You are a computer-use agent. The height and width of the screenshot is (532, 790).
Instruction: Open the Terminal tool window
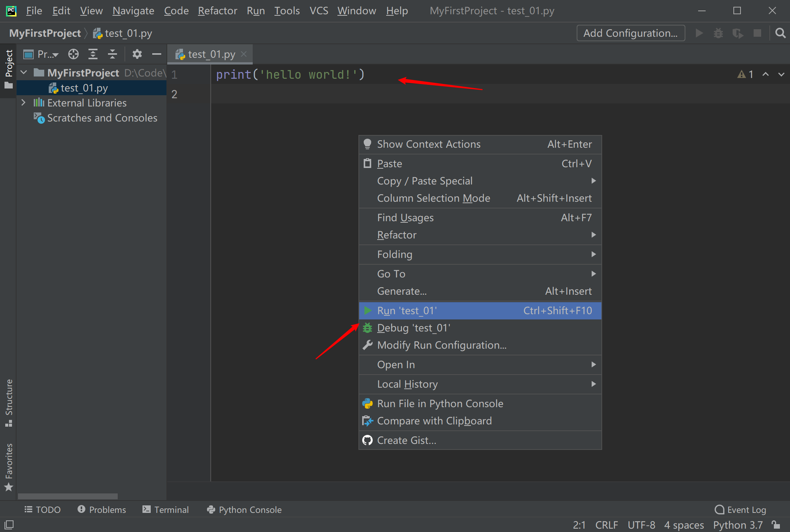[166, 510]
